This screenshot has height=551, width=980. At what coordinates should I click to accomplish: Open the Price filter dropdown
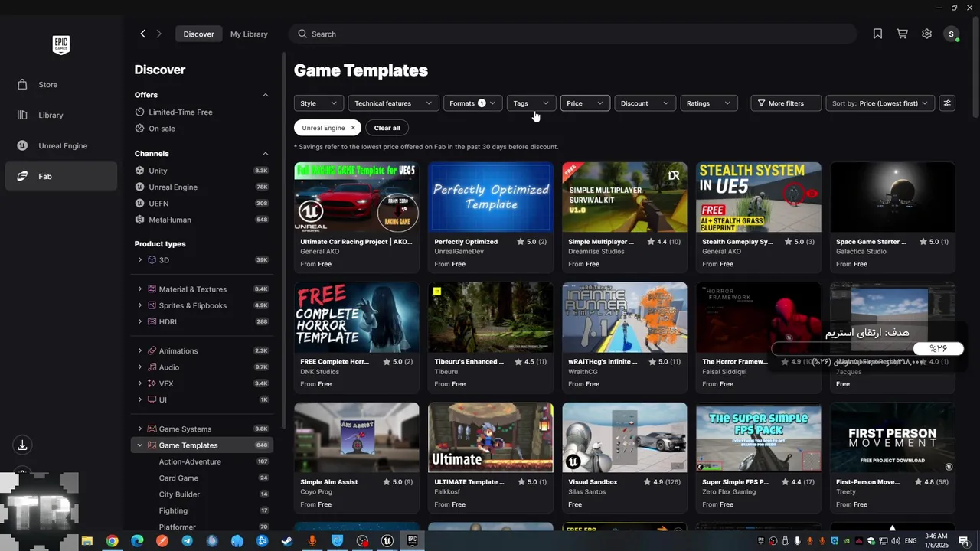(x=585, y=103)
